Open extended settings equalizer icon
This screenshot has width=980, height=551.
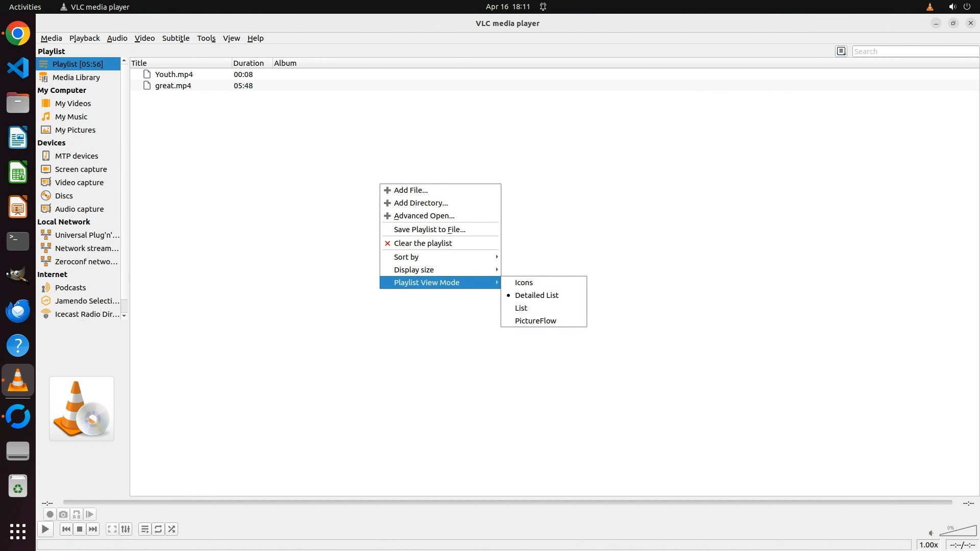(126, 529)
